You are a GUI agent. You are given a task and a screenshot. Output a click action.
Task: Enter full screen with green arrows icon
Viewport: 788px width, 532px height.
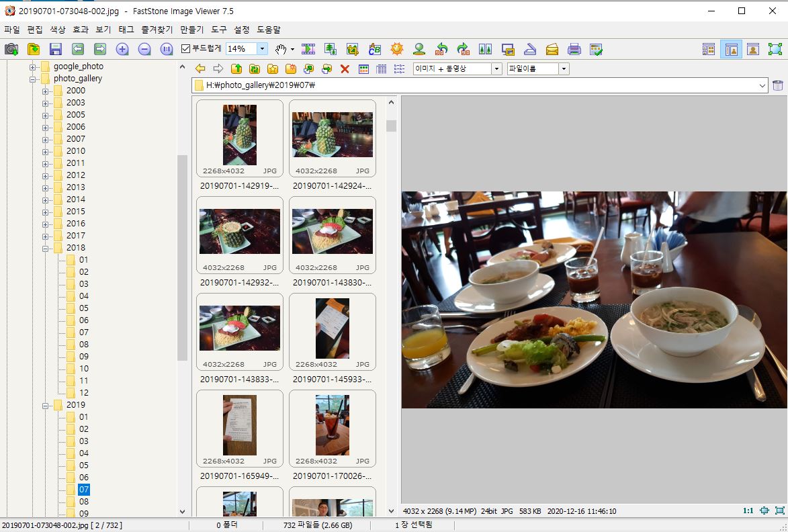(775, 49)
